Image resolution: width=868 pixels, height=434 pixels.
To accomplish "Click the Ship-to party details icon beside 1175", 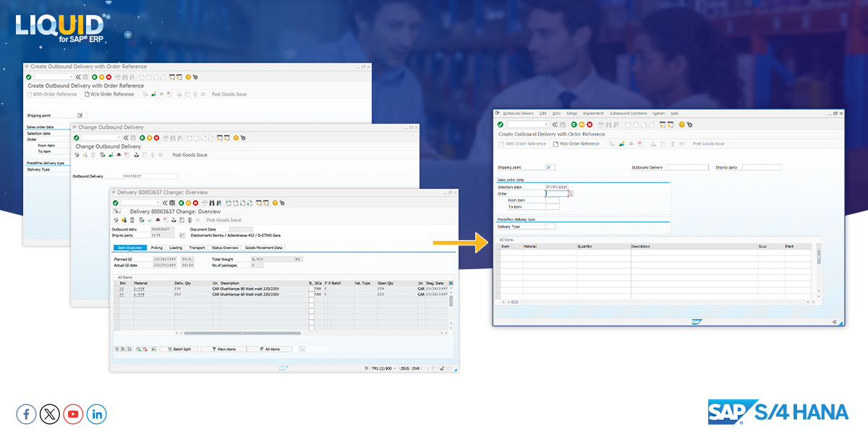I will coord(182,235).
